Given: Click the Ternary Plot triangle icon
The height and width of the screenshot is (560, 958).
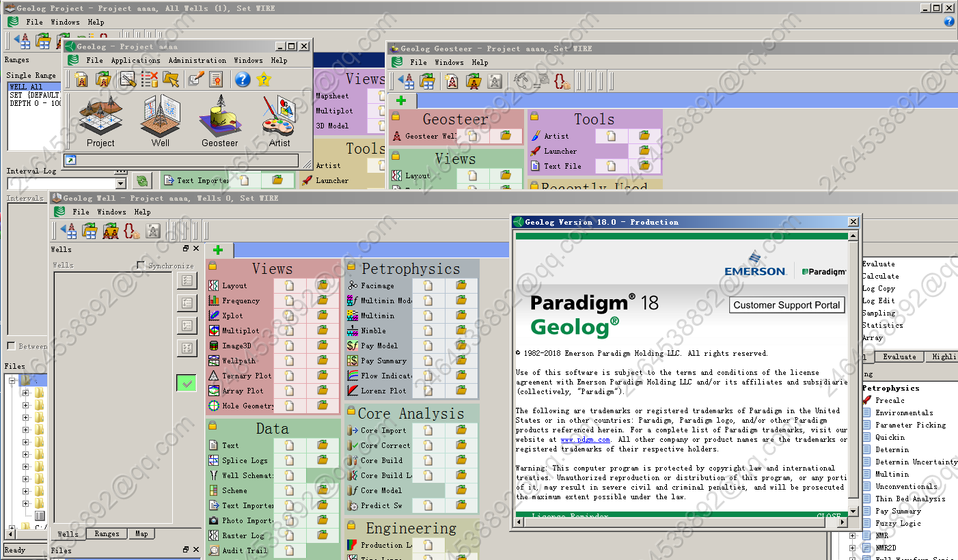Looking at the screenshot, I should click(215, 376).
